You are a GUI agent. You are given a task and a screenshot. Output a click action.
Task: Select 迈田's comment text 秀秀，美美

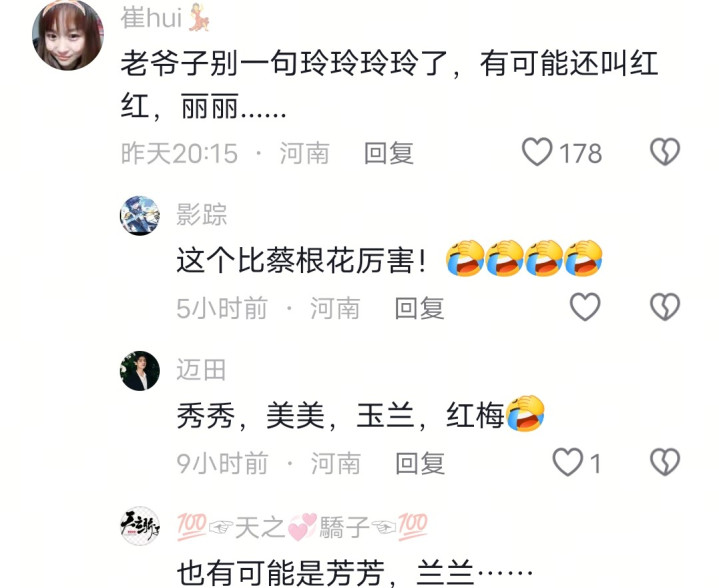(360, 414)
